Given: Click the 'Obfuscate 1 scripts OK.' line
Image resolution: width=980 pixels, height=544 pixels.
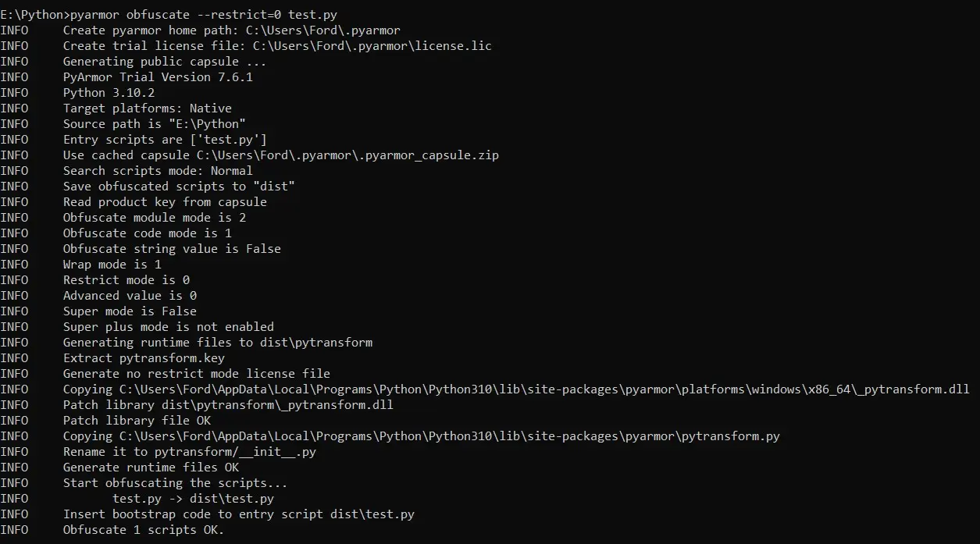Looking at the screenshot, I should [143, 530].
